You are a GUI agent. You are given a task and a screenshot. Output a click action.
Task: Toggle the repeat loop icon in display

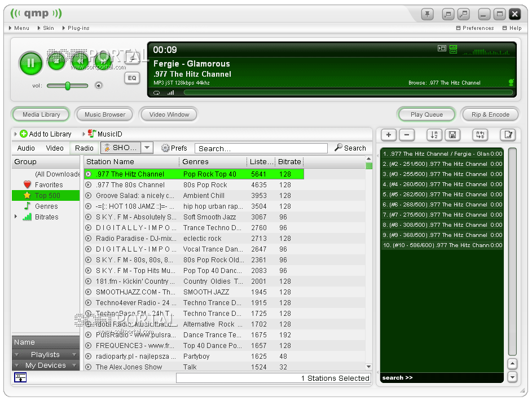pos(156,93)
